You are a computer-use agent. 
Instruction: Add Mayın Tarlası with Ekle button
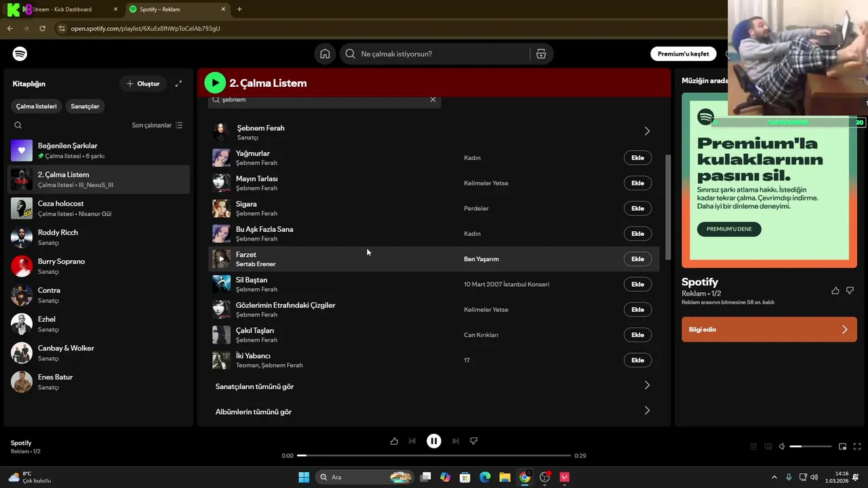coord(637,183)
